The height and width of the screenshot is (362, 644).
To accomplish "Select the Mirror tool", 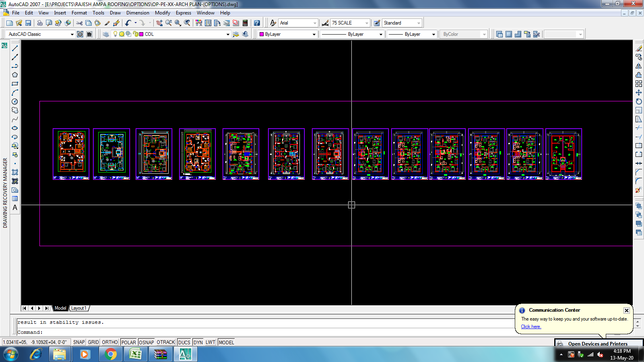I will [638, 66].
